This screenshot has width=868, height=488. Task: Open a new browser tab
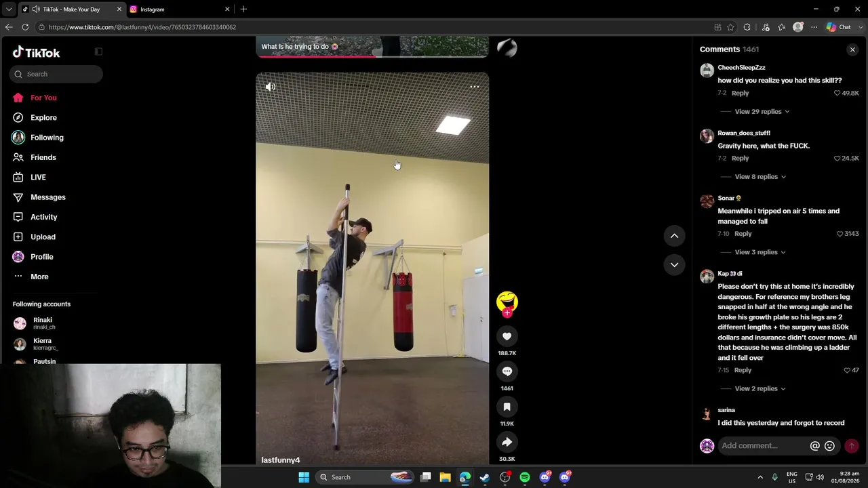pos(243,9)
